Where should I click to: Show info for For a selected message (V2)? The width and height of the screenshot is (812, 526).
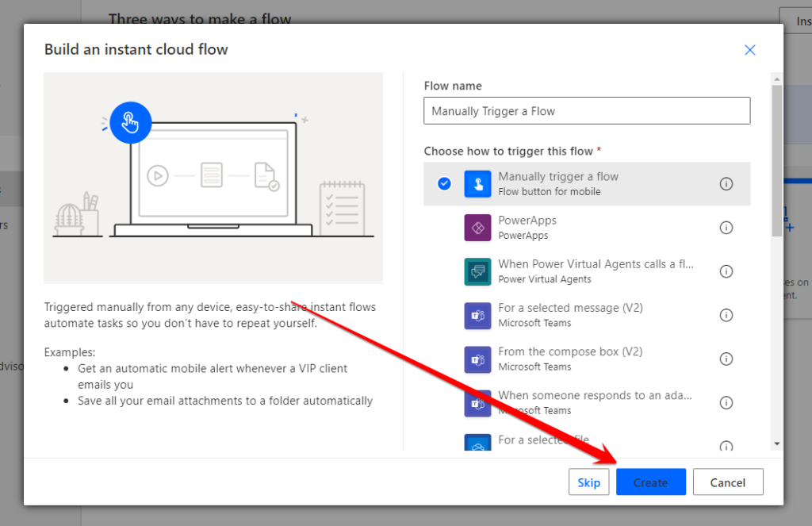[726, 315]
